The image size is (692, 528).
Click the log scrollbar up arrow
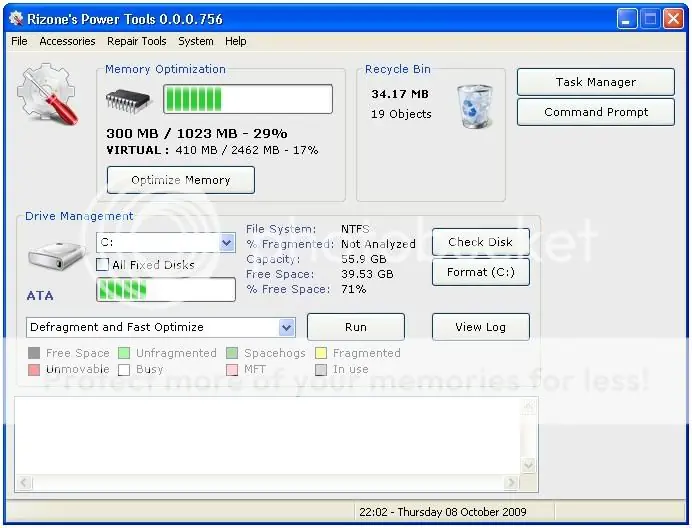coord(529,406)
